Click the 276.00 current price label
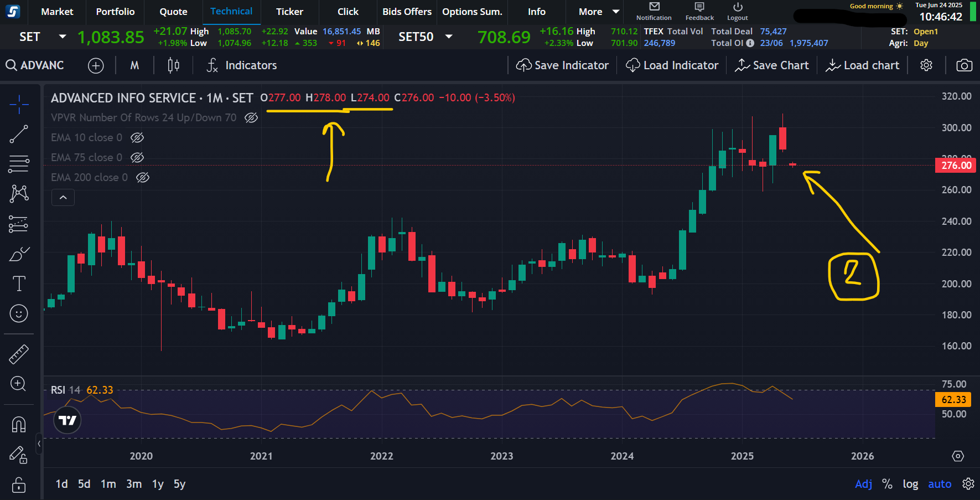 click(x=956, y=165)
